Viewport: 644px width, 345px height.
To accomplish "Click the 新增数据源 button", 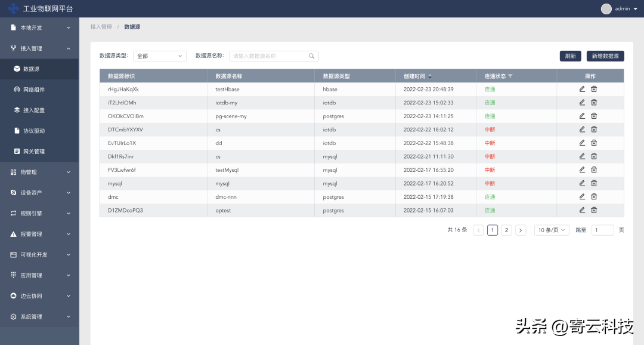I will pos(605,56).
